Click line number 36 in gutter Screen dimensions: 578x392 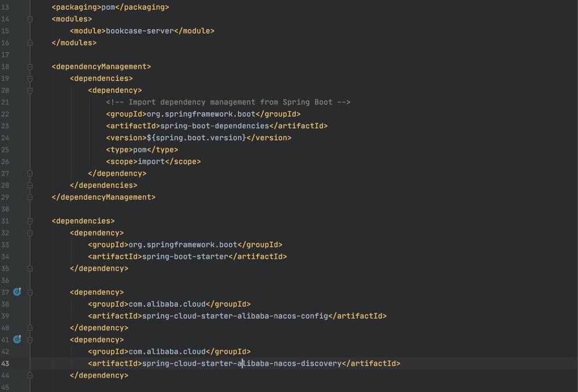coord(5,280)
